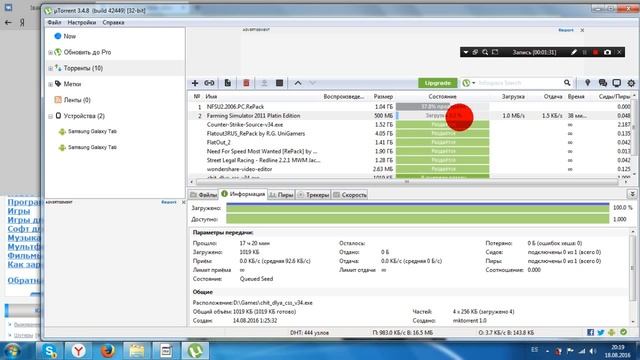Click the Report link in the top advertisement
The width and height of the screenshot is (640, 360).
566,30
